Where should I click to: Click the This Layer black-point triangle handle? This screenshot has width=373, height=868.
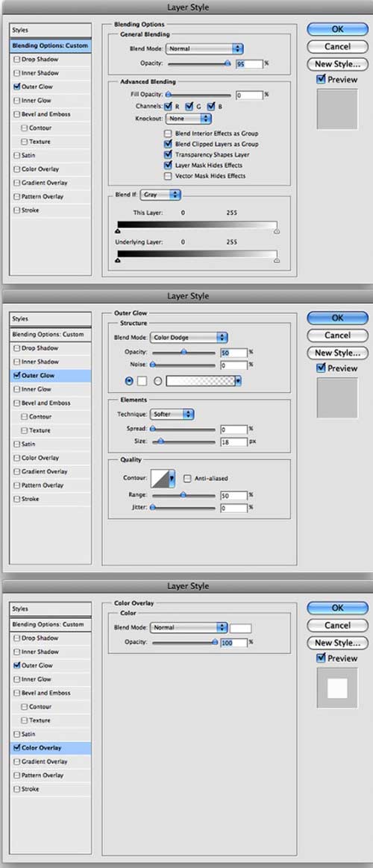(x=118, y=231)
